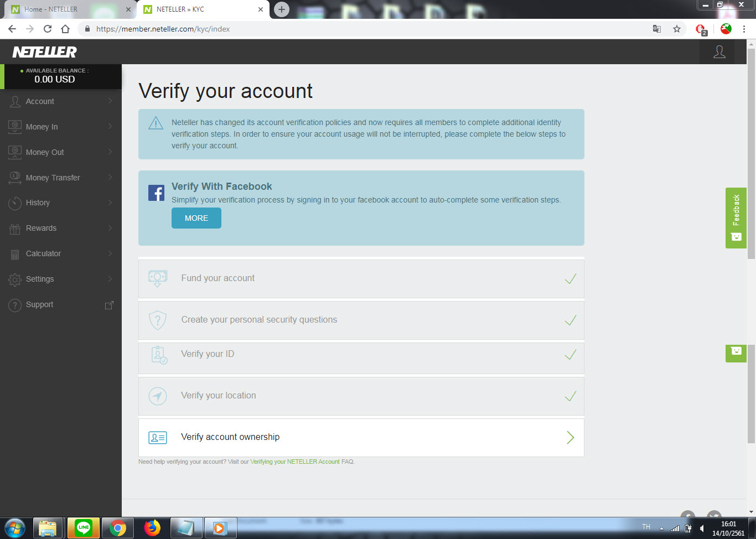Click the Account person icon in sidebar
The image size is (756, 539).
coord(15,101)
